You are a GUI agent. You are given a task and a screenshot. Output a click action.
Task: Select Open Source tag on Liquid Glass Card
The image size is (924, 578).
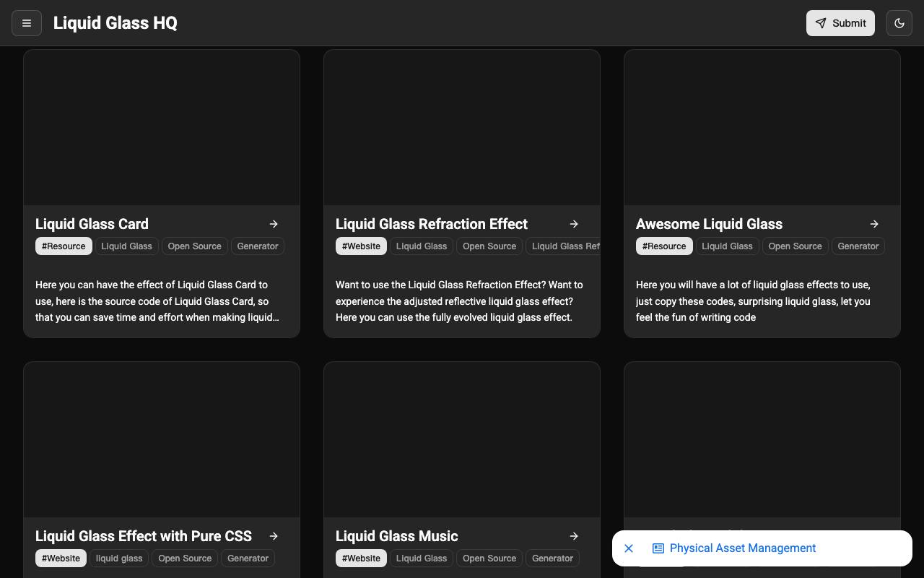tap(194, 246)
